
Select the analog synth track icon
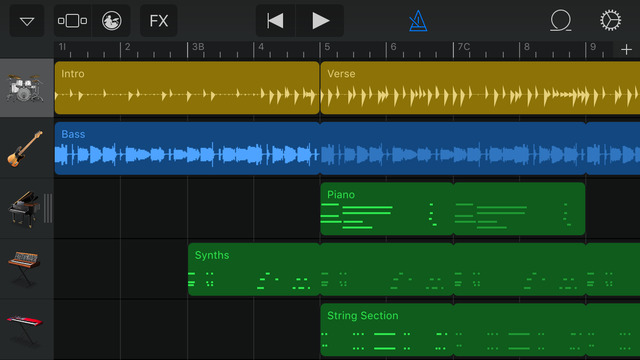(x=24, y=268)
